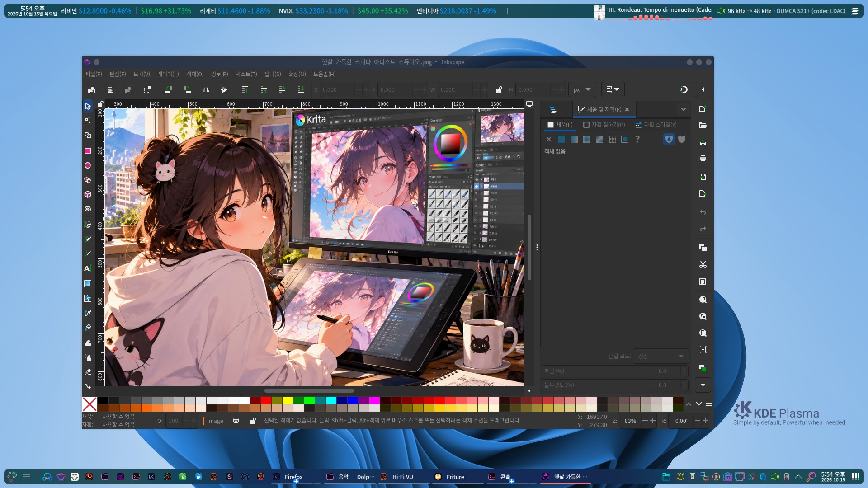This screenshot has width=868, height=488.
Task: Open the 파일(F) menu
Action: tap(94, 74)
